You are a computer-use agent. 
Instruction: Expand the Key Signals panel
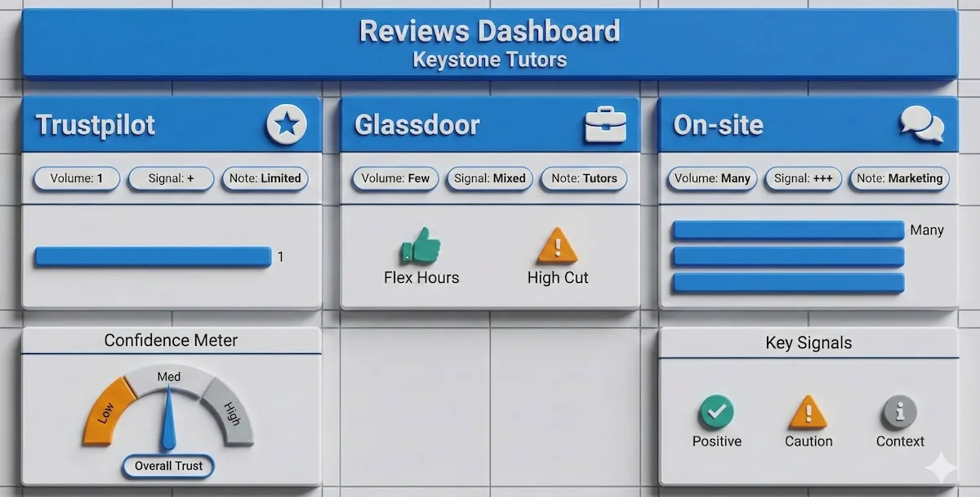[808, 343]
